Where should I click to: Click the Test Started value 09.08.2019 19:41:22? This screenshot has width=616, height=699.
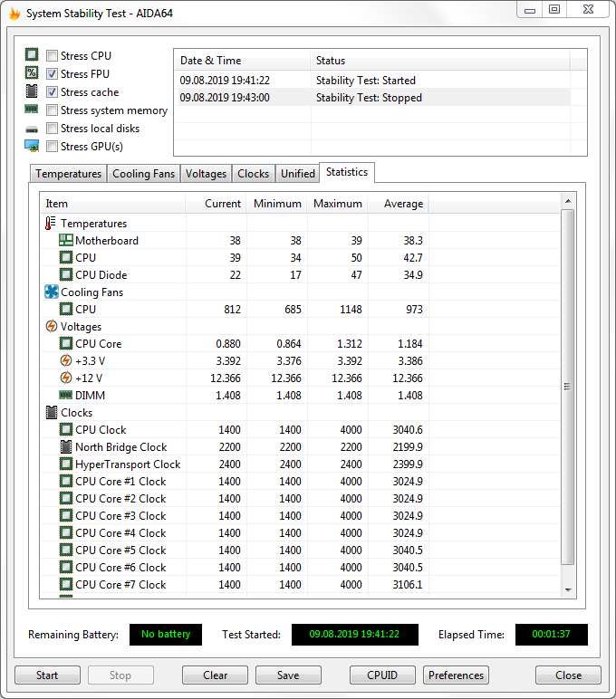click(x=354, y=635)
